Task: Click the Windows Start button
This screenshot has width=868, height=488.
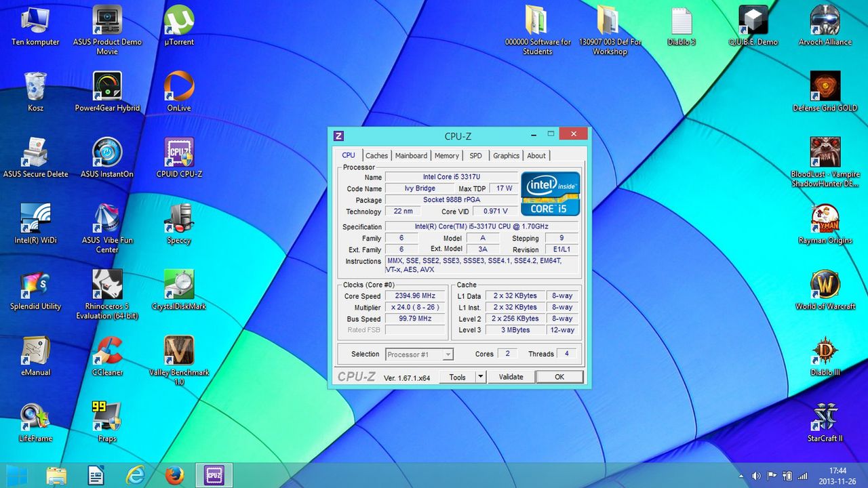Action: [x=17, y=475]
